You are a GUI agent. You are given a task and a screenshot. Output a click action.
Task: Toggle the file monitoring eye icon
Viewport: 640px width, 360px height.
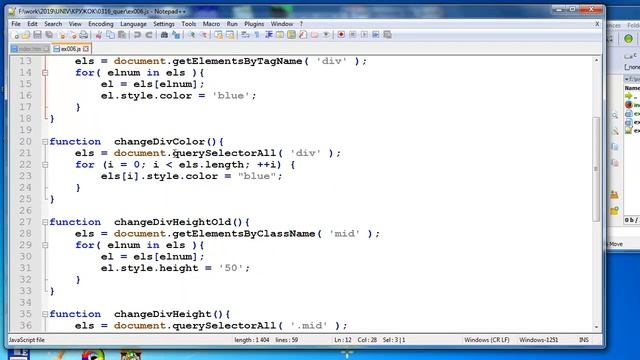326,35
